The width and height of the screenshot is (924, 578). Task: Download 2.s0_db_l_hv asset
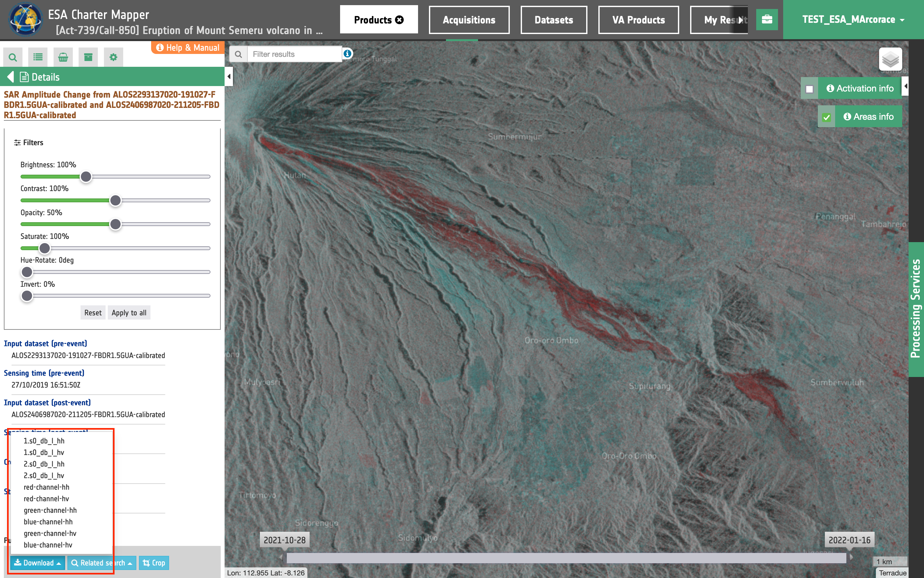tap(44, 476)
